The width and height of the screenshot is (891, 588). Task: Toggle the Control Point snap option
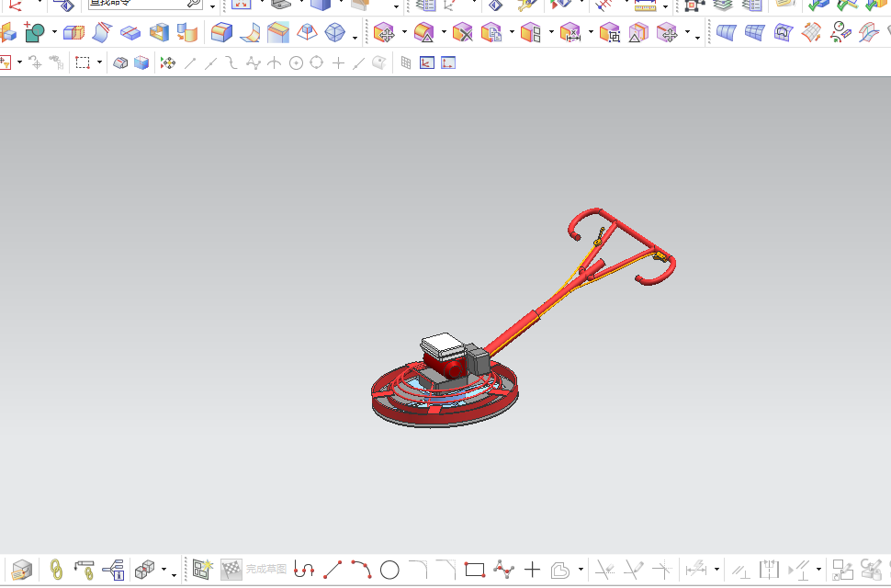[231, 62]
